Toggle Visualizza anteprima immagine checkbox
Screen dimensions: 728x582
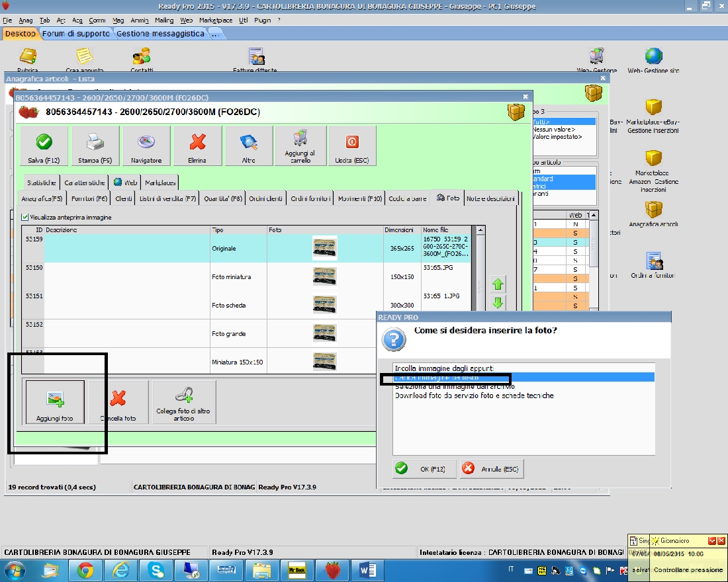(x=25, y=217)
